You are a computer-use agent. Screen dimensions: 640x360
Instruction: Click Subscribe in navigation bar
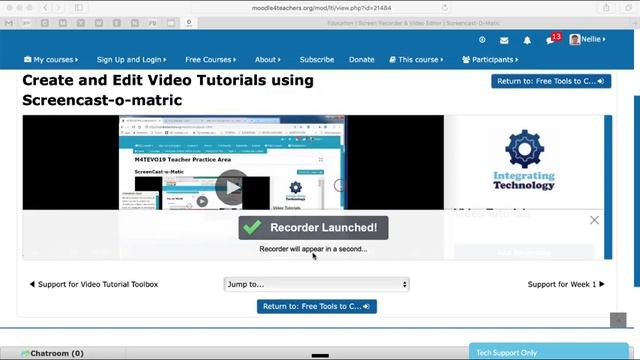[x=317, y=60]
